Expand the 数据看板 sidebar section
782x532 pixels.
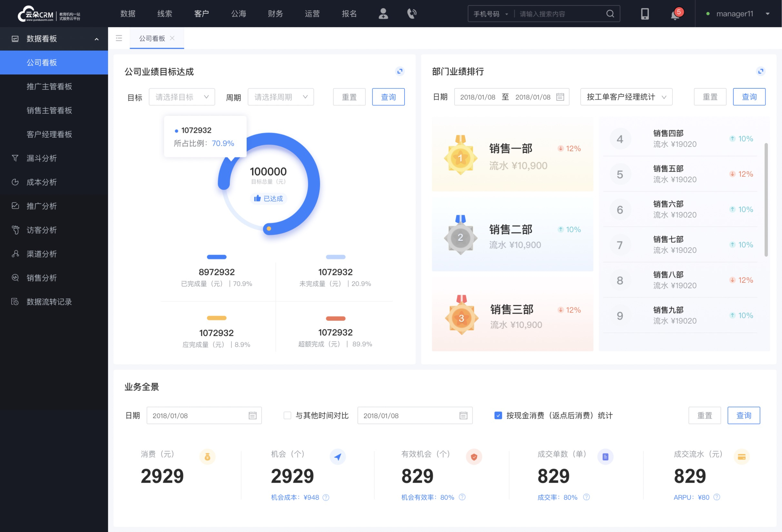click(94, 39)
